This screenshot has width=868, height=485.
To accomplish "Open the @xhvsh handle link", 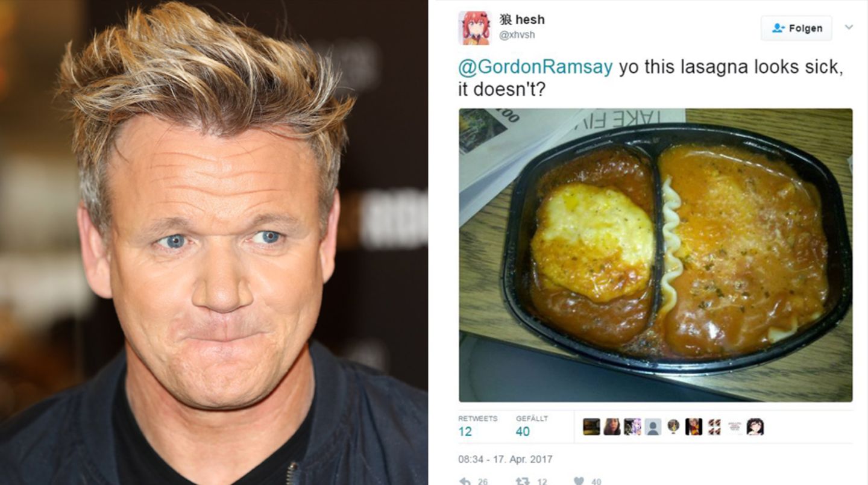I will (x=517, y=35).
